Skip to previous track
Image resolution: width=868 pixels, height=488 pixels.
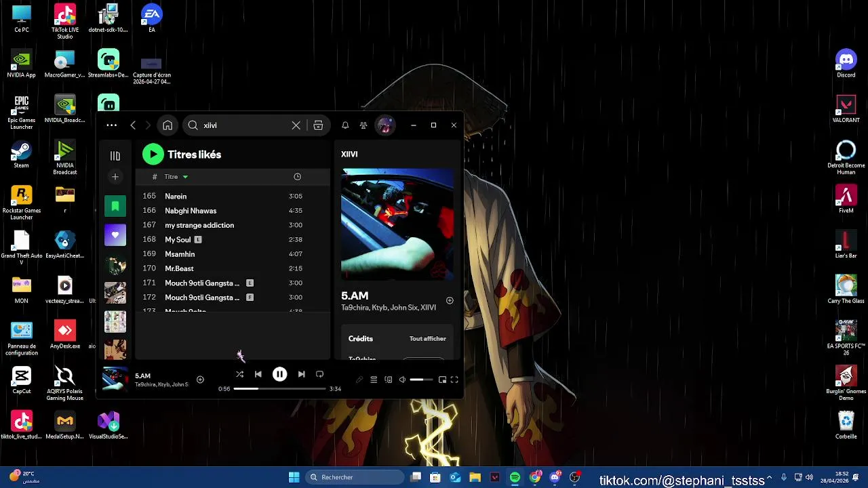pyautogui.click(x=258, y=374)
